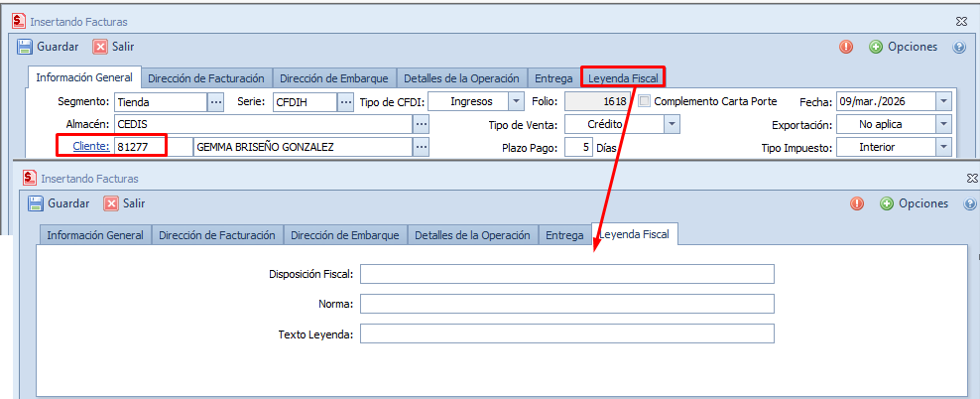Click into the Texto Leyenda text field
This screenshot has height=399, width=980.
click(x=566, y=333)
